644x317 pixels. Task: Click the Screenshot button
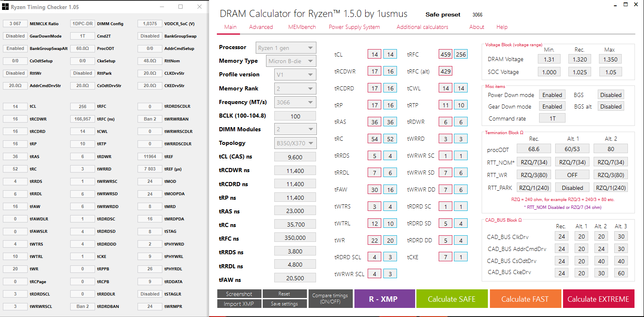click(239, 294)
